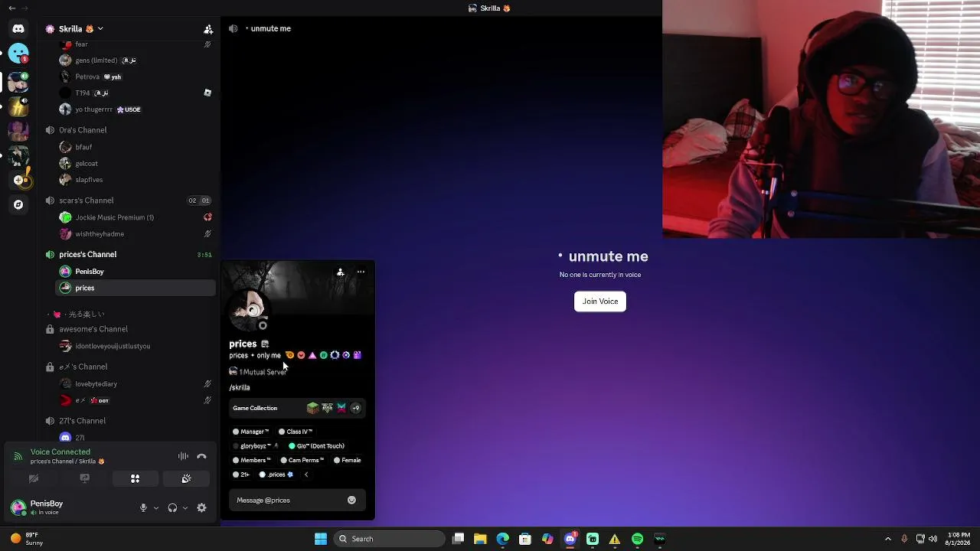The image size is (980, 551).
Task: Expand the headphone output options arrow
Action: (x=185, y=507)
